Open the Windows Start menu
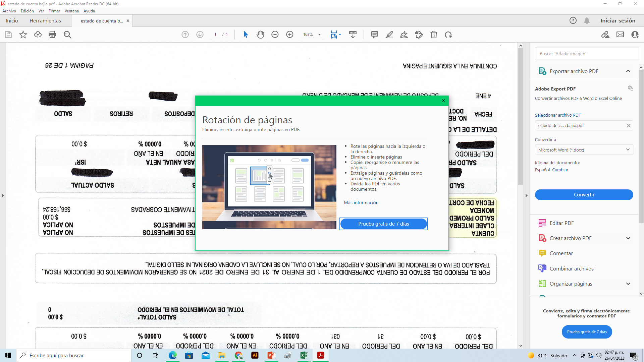The width and height of the screenshot is (644, 362). pos(8,355)
